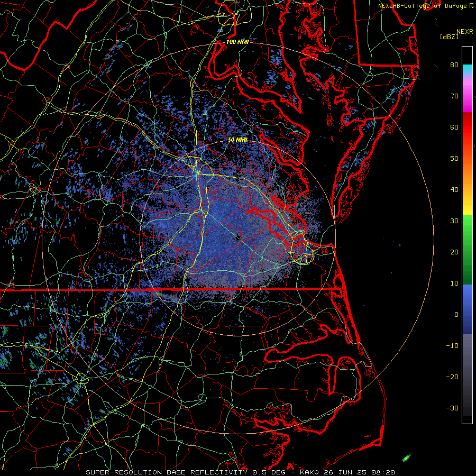Viewport: 476px width, 476px height.
Task: Click the blue segment of the color bar
Action: tap(467, 309)
